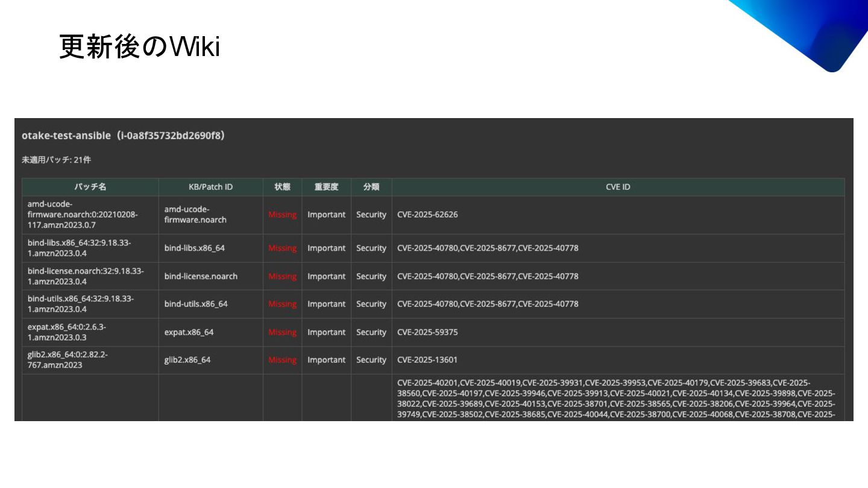
Task: Click Important in the bind-license row
Action: pos(326,276)
